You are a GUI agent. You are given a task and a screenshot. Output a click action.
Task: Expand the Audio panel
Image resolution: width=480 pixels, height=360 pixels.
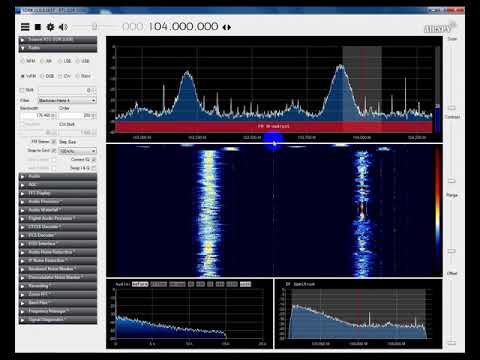(x=58, y=176)
